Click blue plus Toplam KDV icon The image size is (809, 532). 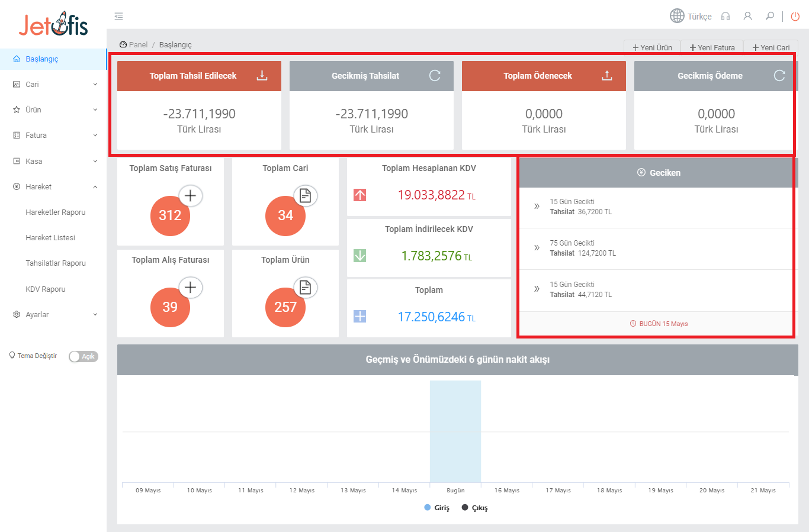[359, 317]
